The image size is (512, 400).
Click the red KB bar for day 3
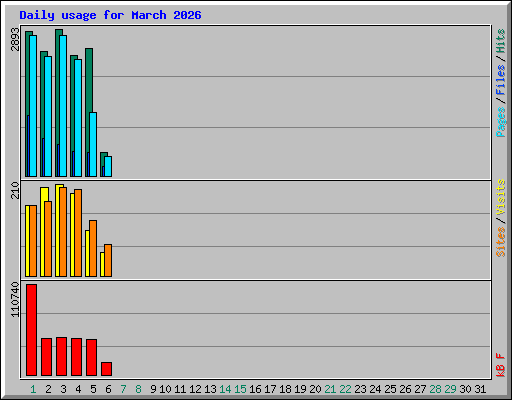[x=62, y=356]
